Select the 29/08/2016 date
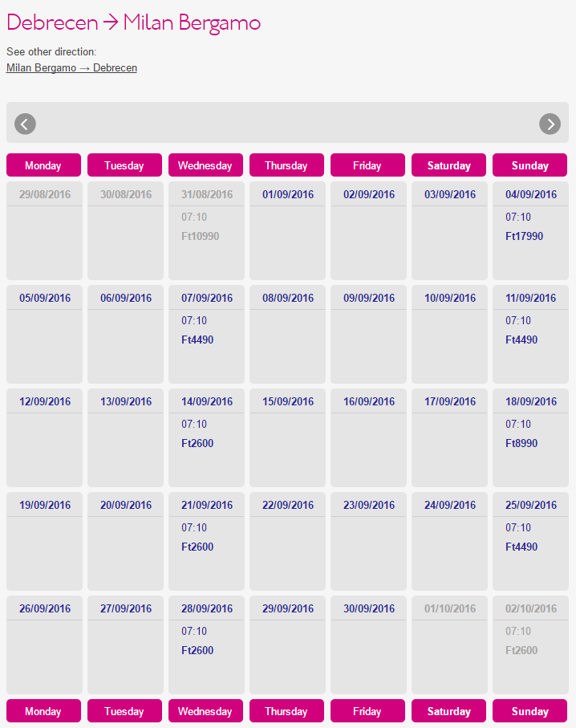The height and width of the screenshot is (728, 576). coord(45,194)
